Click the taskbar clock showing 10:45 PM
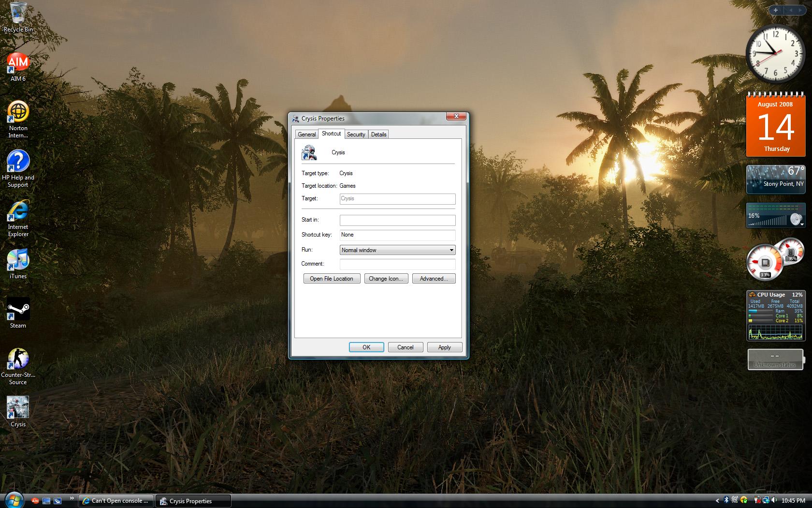 (793, 501)
